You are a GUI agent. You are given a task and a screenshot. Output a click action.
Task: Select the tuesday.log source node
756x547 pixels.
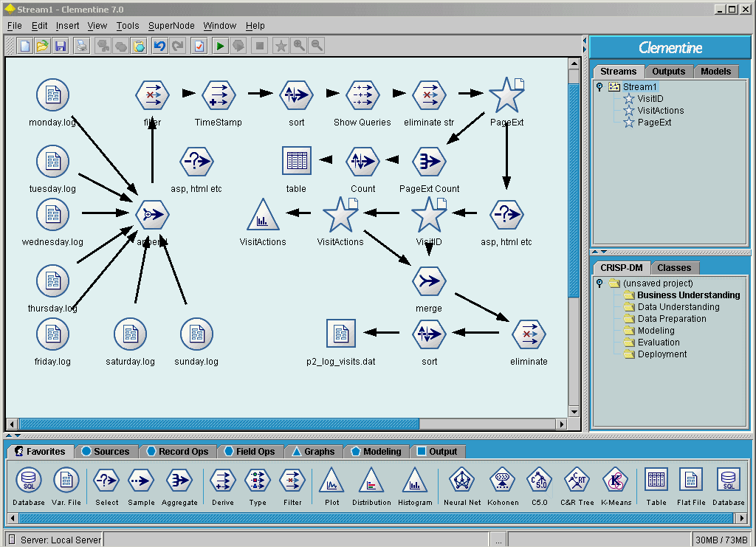tap(52, 162)
